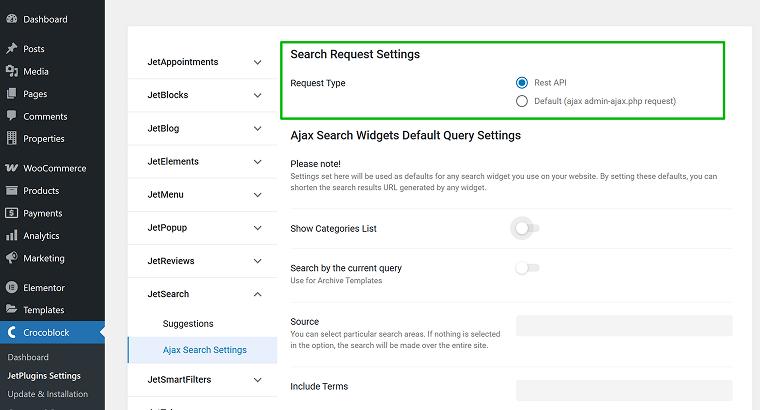Expand the JetAppointments section chevron
Image resolution: width=760 pixels, height=410 pixels.
click(257, 62)
